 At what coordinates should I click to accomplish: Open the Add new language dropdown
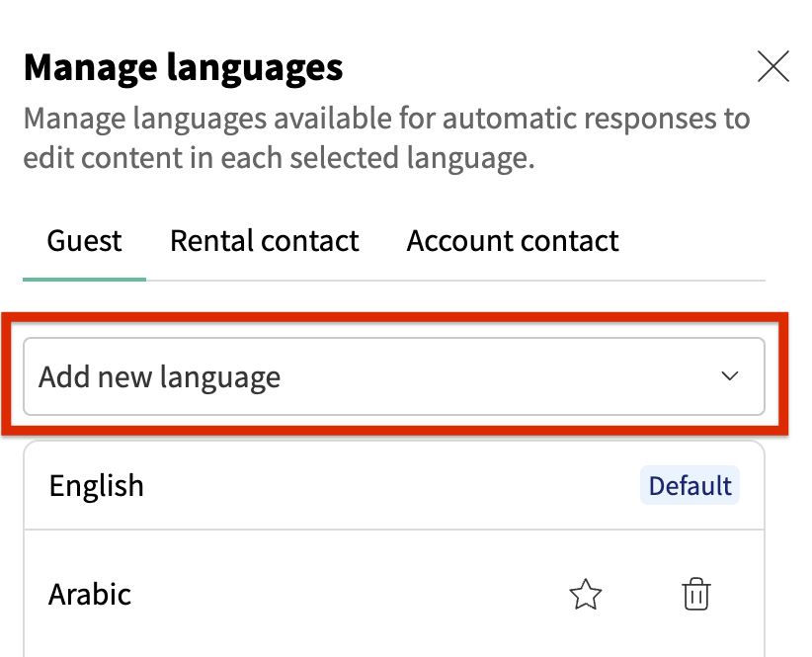[x=393, y=376]
